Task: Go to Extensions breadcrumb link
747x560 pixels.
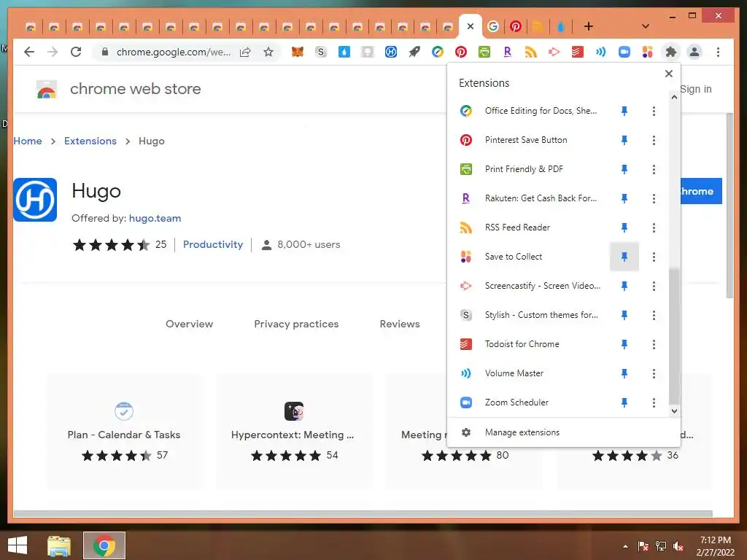Action: point(90,141)
